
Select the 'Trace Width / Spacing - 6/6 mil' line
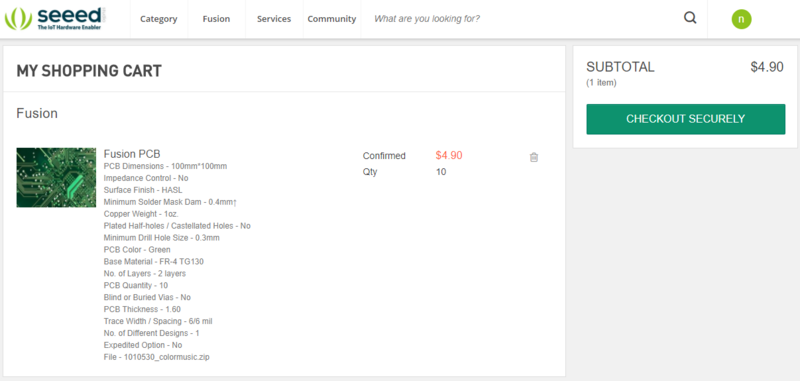tap(158, 321)
